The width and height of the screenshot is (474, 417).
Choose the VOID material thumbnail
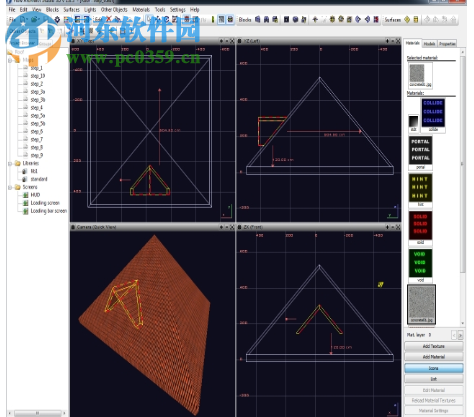420,263
